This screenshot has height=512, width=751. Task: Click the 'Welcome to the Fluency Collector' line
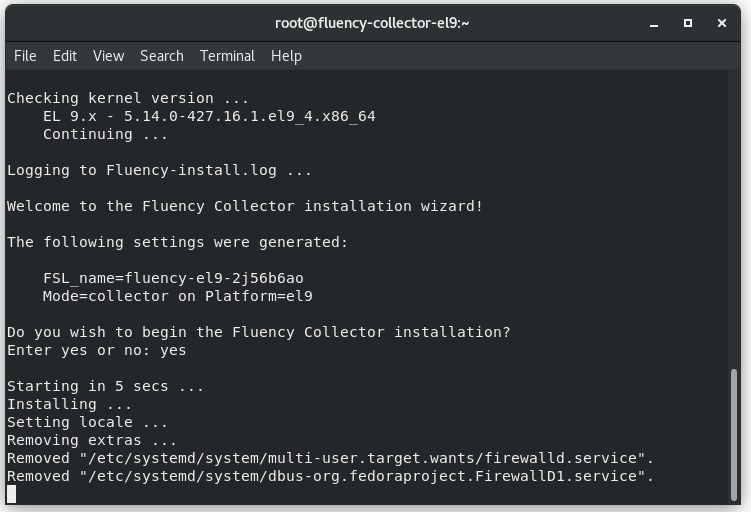coord(245,206)
